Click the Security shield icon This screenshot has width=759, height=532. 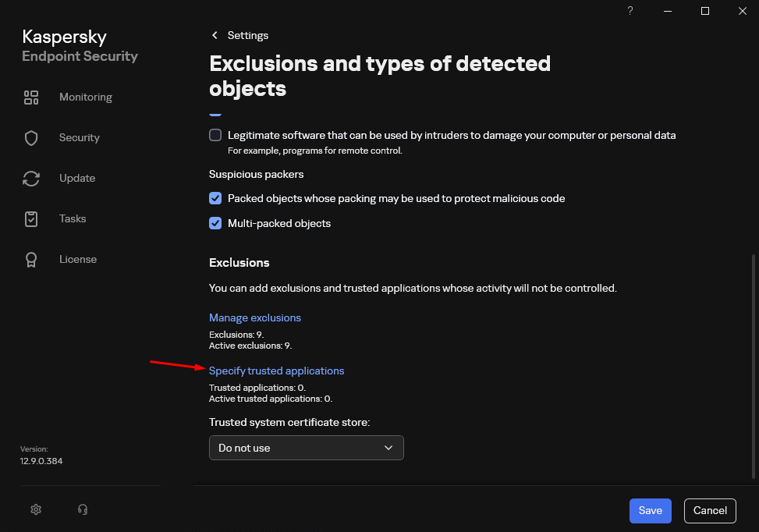[x=31, y=138]
